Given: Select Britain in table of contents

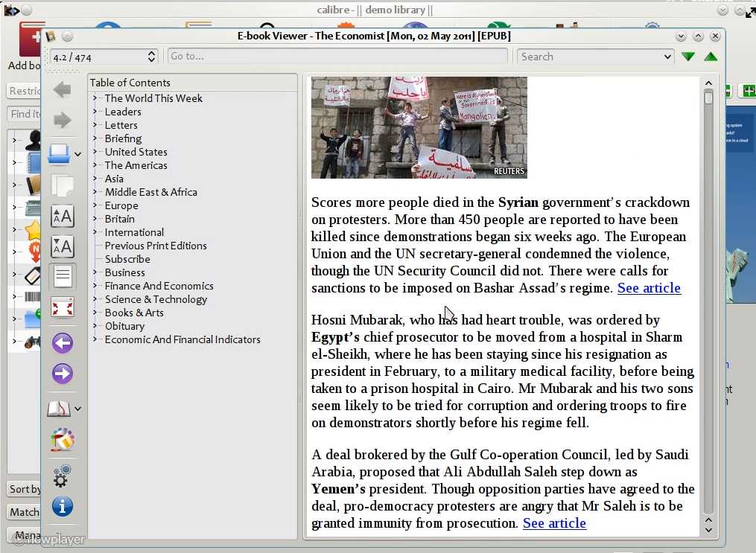Looking at the screenshot, I should (x=120, y=219).
